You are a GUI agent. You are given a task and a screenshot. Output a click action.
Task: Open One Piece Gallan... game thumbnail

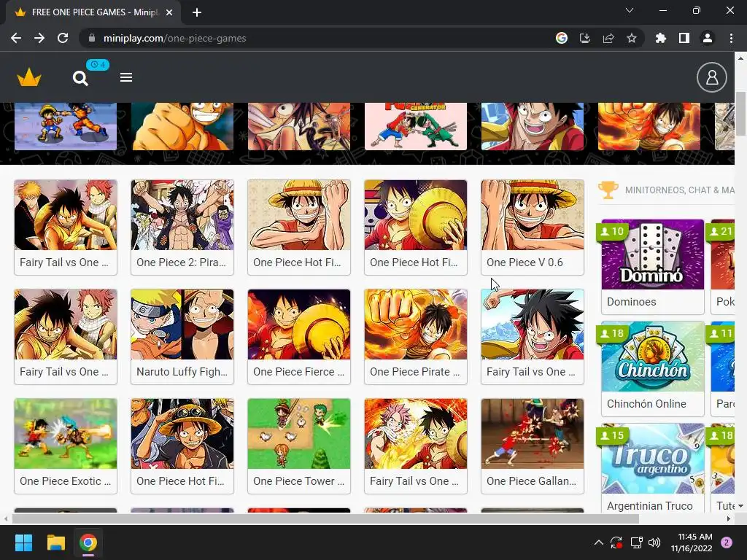click(x=533, y=434)
